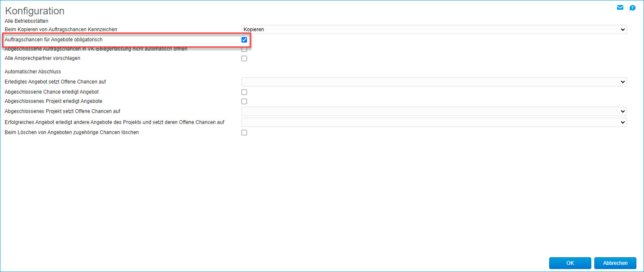Uncheck 'Auftragschancen für Angebote obligatorisch' checkbox
The height and width of the screenshot is (272, 644).
click(x=244, y=40)
